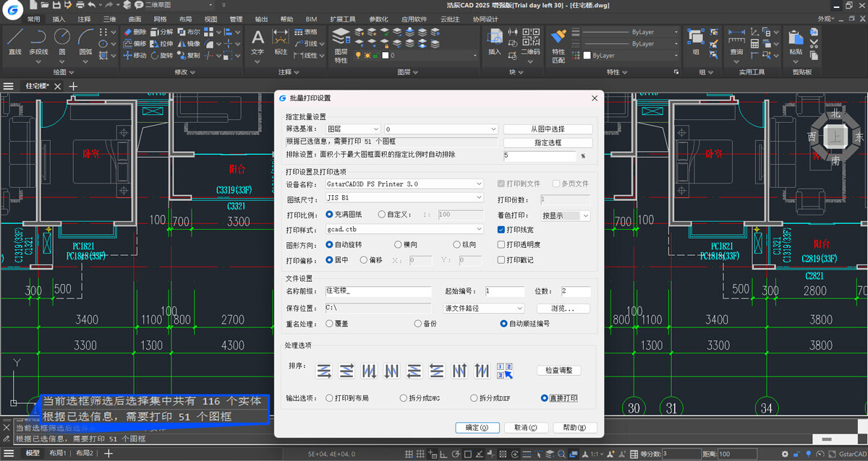Switch to the 插入 ribbon tab
868x461 pixels.
pyautogui.click(x=59, y=19)
